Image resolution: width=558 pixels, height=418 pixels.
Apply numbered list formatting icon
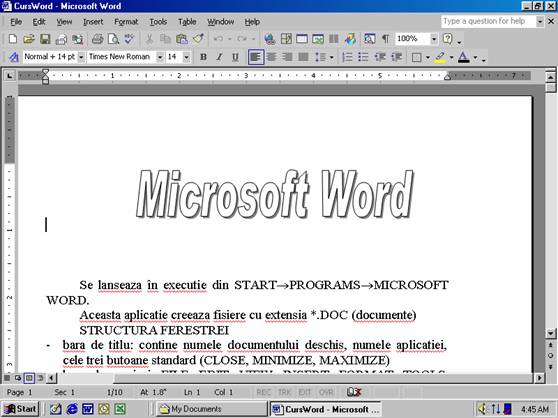347,57
